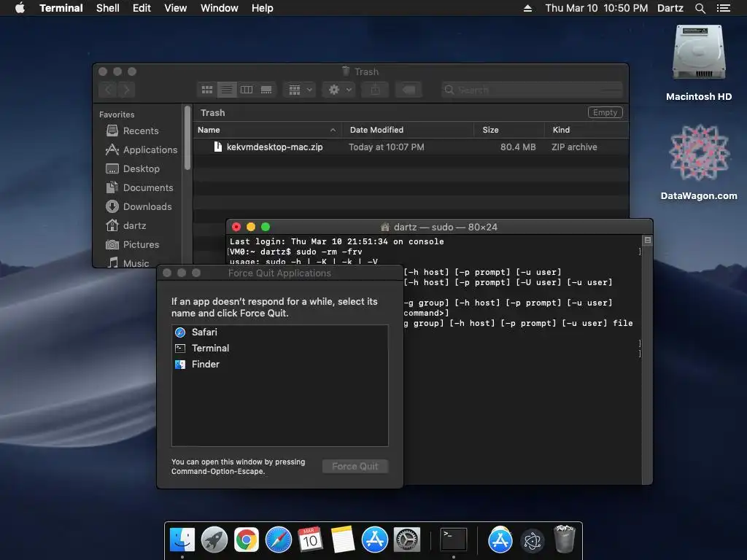
Task: Click the Edit Tags button in Finder toolbar
Action: coord(409,90)
